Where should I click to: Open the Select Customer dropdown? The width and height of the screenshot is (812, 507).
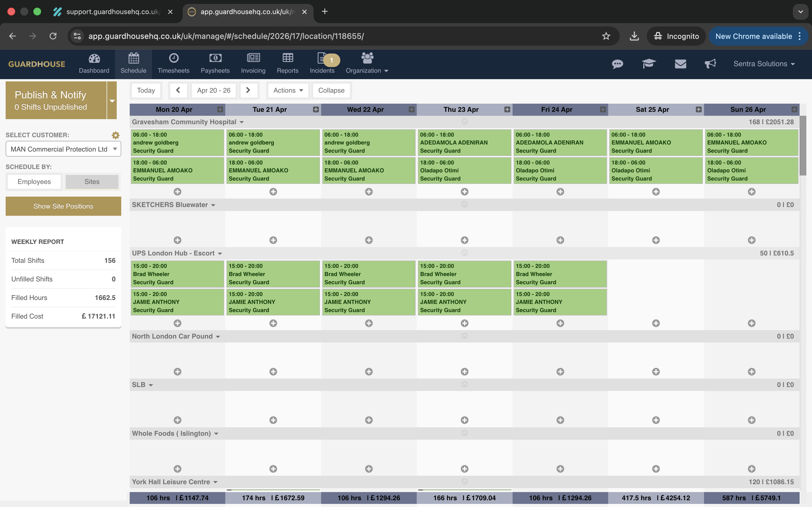pos(63,149)
